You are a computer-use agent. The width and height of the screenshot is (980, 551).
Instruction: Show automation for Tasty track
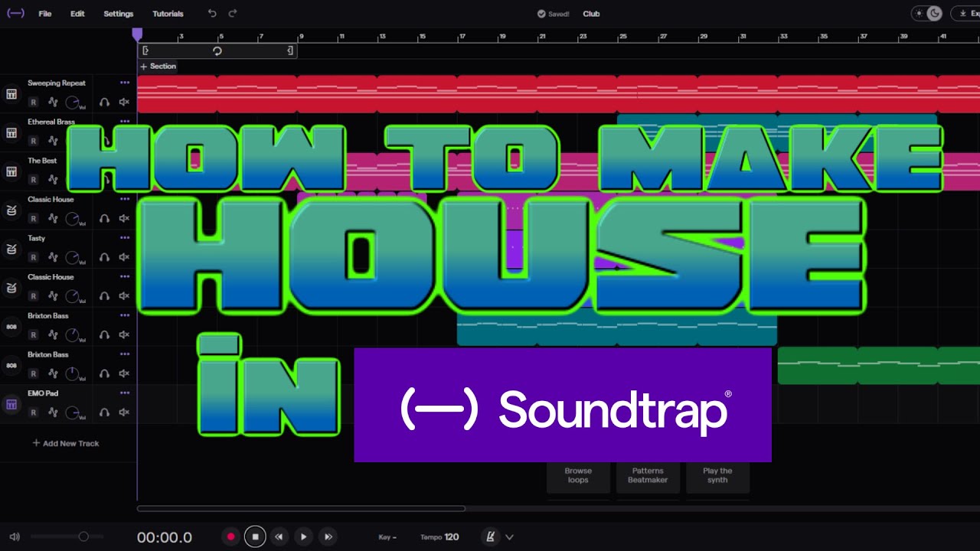[53, 257]
